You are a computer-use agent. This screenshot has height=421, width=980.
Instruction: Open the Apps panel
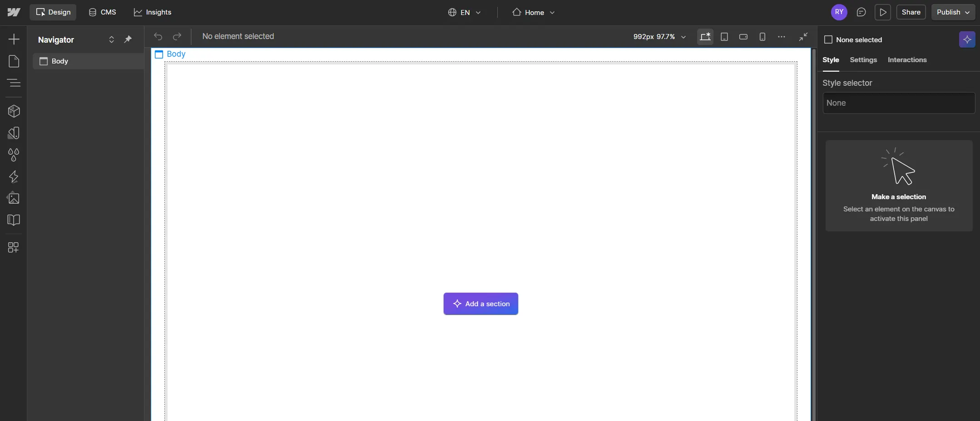(14, 247)
